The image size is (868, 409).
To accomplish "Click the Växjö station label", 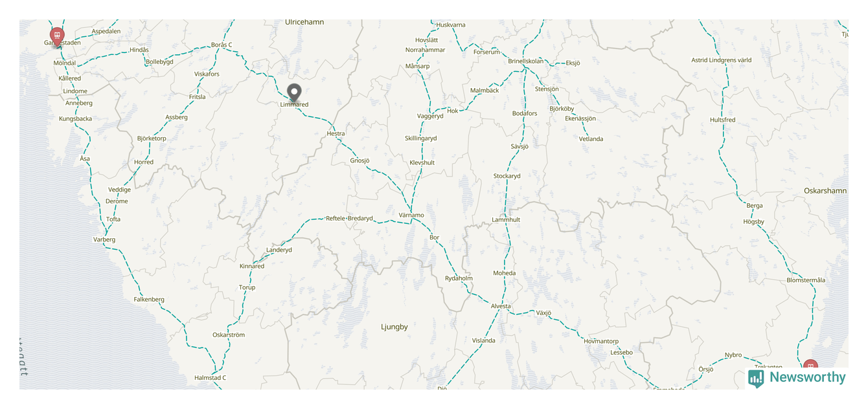I will point(543,313).
